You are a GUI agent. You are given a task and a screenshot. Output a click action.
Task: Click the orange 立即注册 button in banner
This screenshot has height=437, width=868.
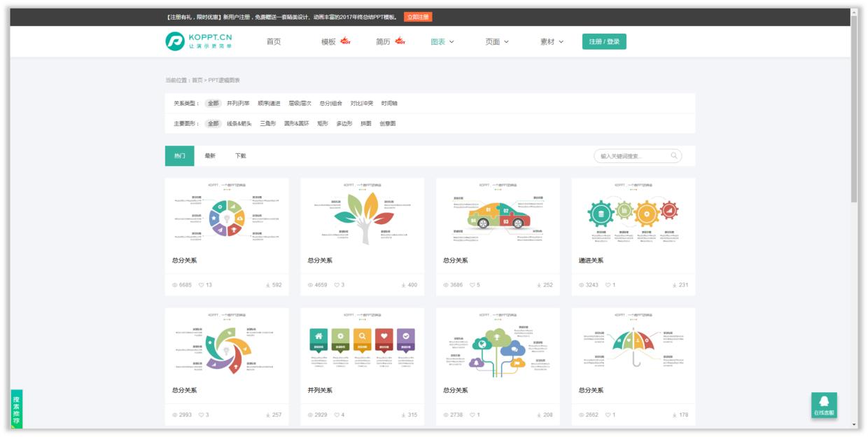point(418,17)
